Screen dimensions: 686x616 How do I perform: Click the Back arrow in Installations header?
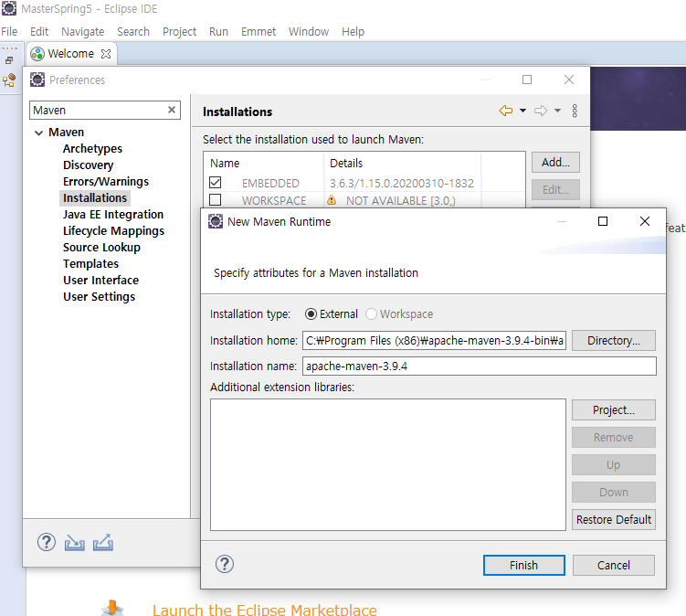(506, 111)
